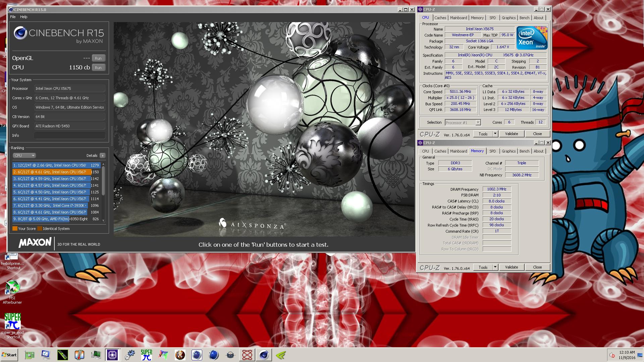Open Caches tab in upper CPU-Z window
This screenshot has width=644, height=362.
point(440,18)
